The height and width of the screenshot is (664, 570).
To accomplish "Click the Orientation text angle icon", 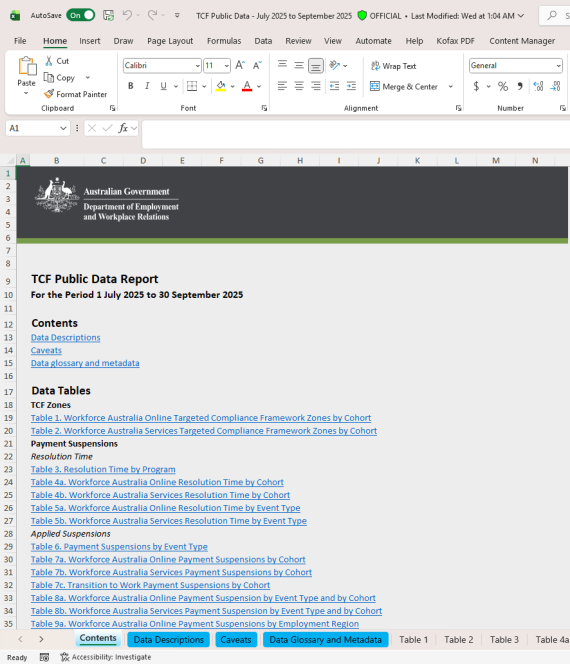I will (335, 65).
